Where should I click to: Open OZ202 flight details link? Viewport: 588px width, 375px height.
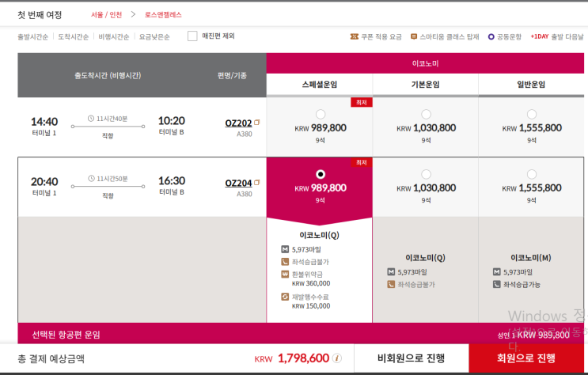238,123
